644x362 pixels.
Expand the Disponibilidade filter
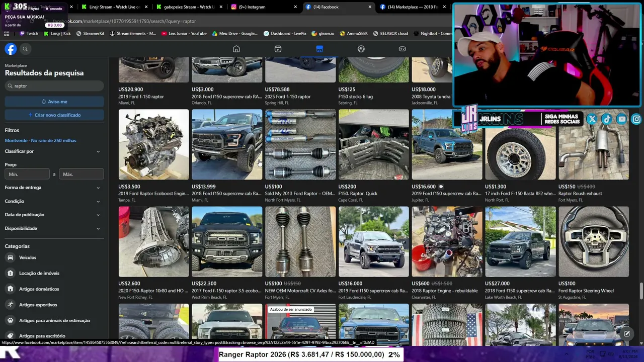click(52, 228)
